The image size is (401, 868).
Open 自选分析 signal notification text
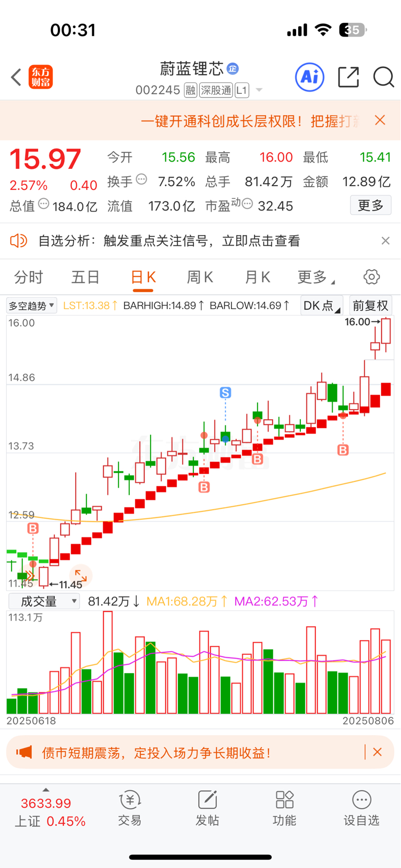click(169, 241)
